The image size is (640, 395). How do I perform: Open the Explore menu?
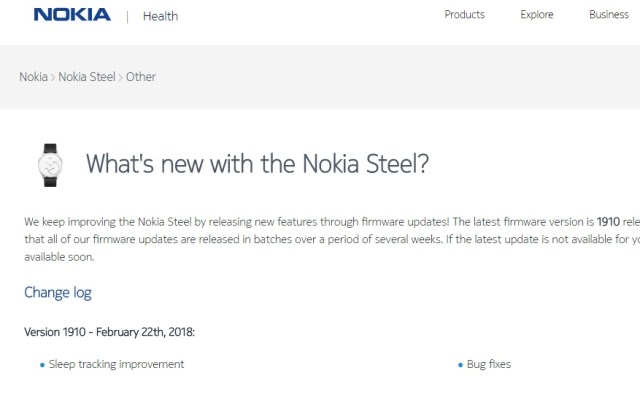pos(537,15)
